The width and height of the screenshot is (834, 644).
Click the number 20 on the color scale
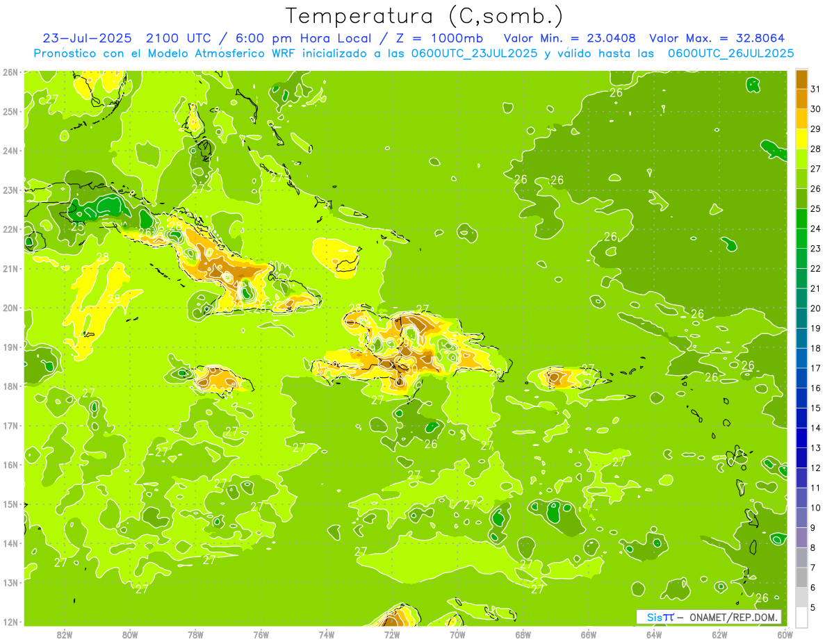tap(815, 308)
